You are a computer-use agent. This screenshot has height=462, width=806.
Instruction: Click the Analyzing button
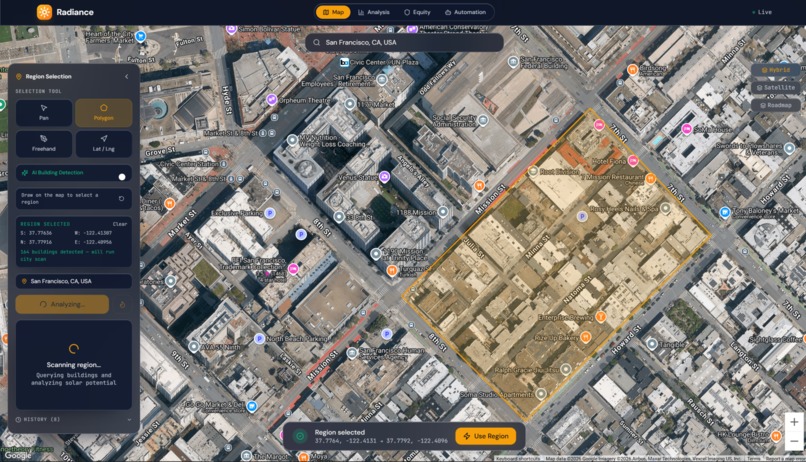coord(62,304)
